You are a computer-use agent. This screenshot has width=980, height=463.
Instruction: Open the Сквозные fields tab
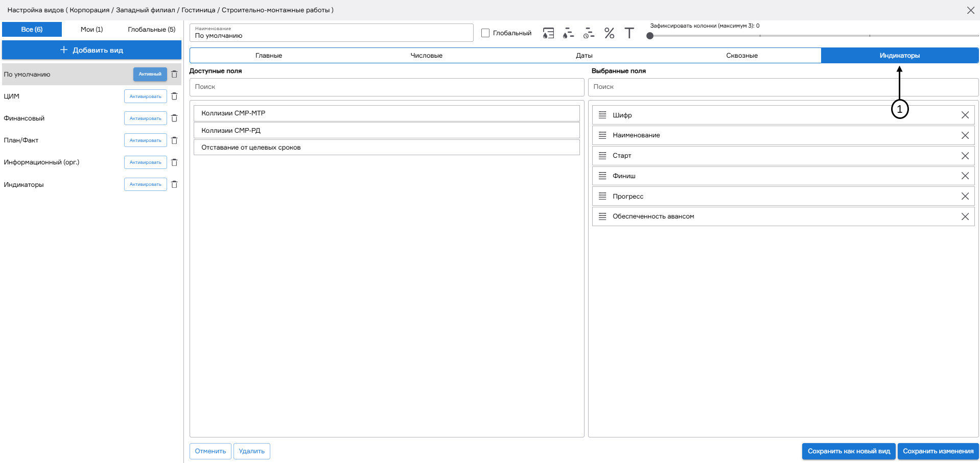click(x=741, y=56)
